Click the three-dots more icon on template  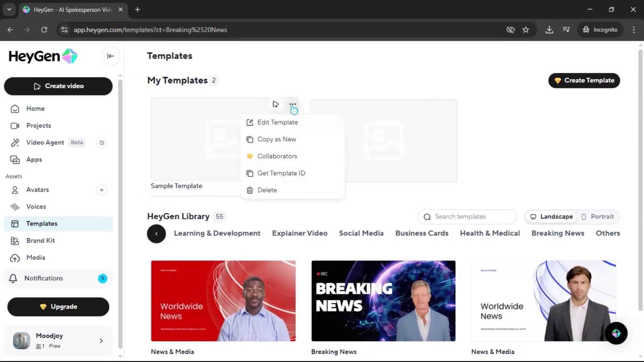(292, 104)
